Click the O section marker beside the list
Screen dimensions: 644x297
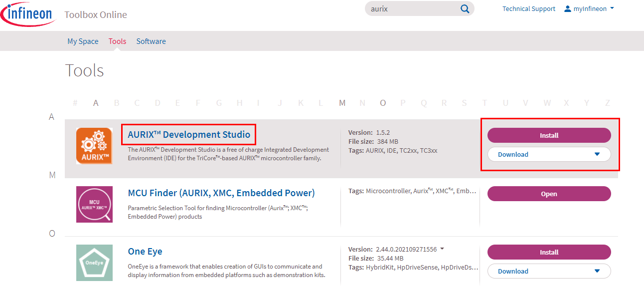click(52, 233)
